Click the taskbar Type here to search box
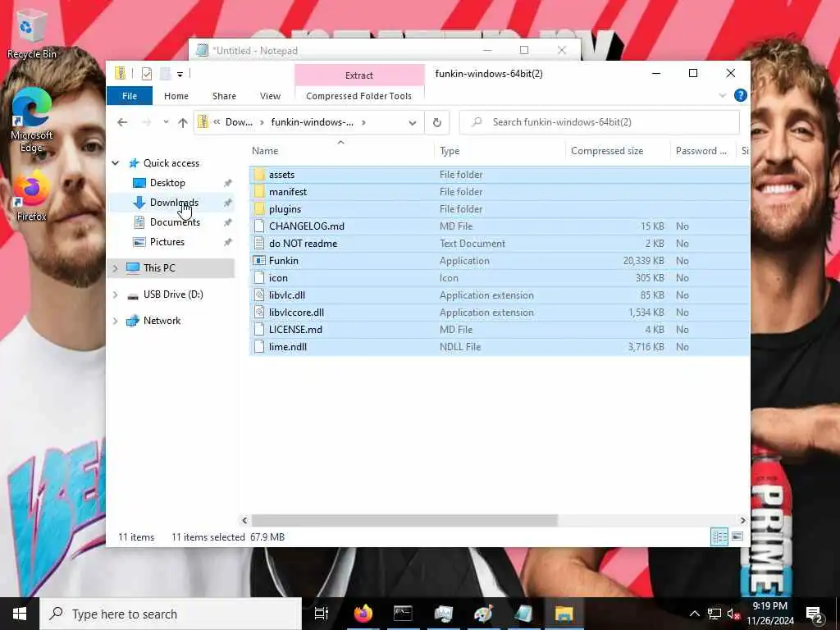Screen dimensions: 840x630 point(171,614)
